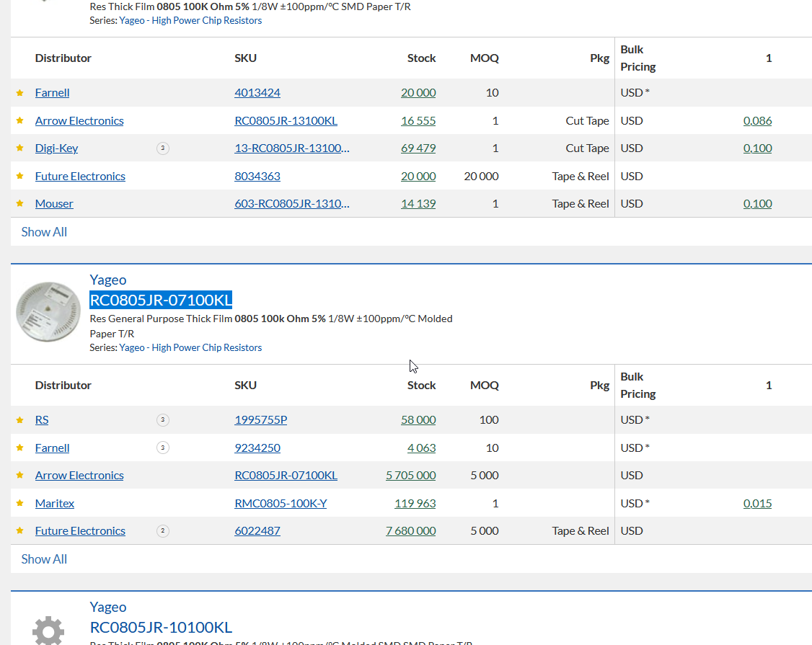
Task: Expand the 2-offers badge beside Future Electronics
Action: point(163,531)
